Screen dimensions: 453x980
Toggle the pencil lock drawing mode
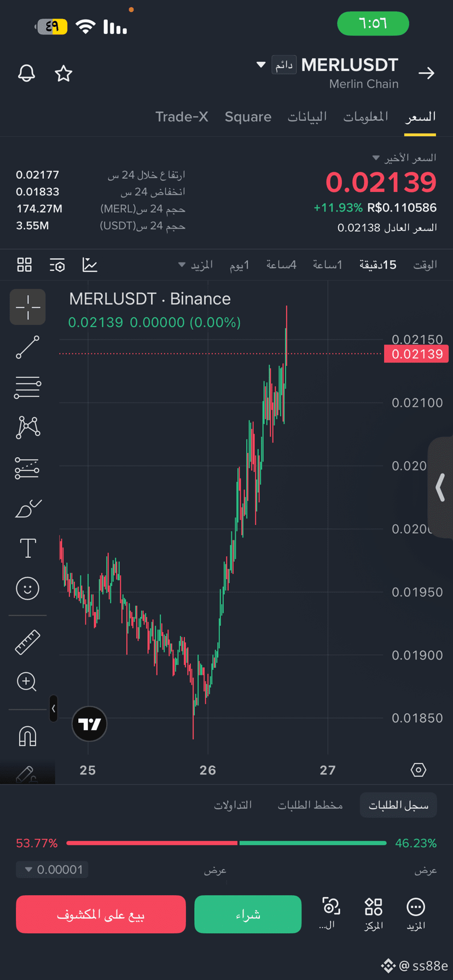[26, 774]
